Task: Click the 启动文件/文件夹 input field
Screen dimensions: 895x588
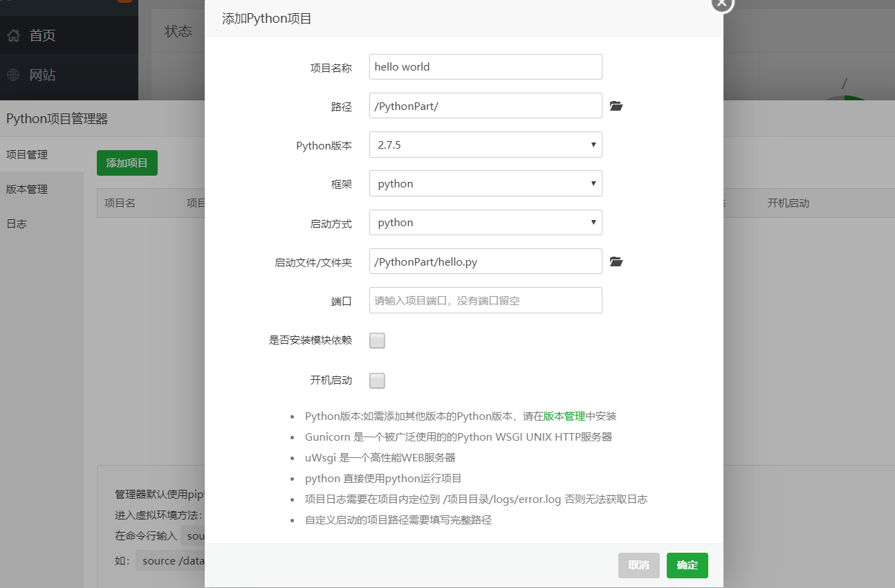Action: click(x=486, y=261)
